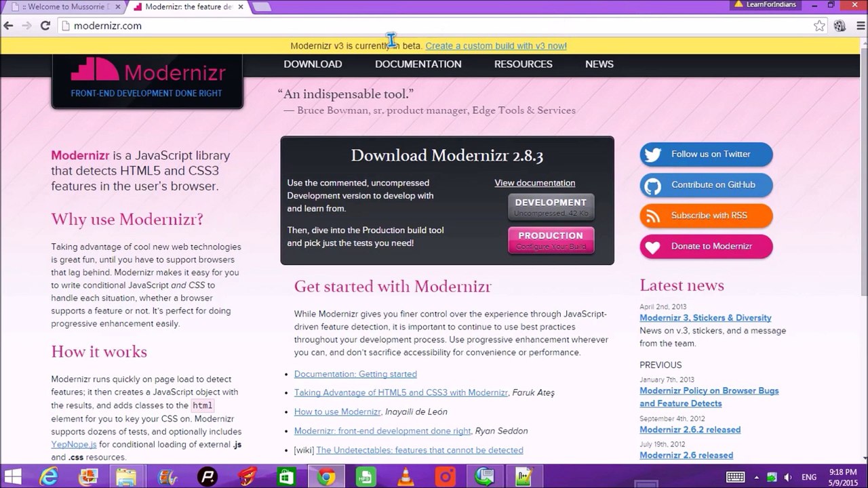Click the Chrome taskbar icon

pyautogui.click(x=326, y=477)
